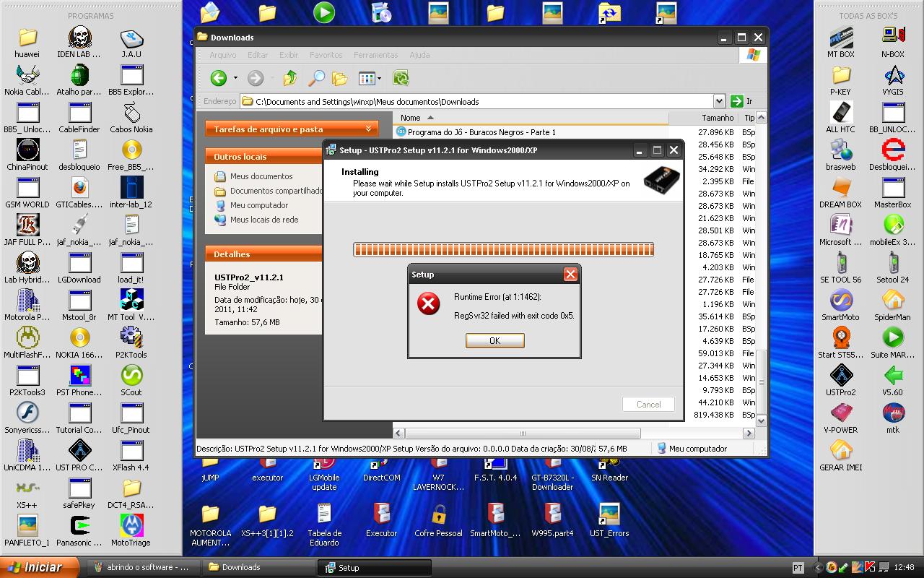Open the SN Reader desktop icon
The width and height of the screenshot is (924, 578).
coord(610,470)
